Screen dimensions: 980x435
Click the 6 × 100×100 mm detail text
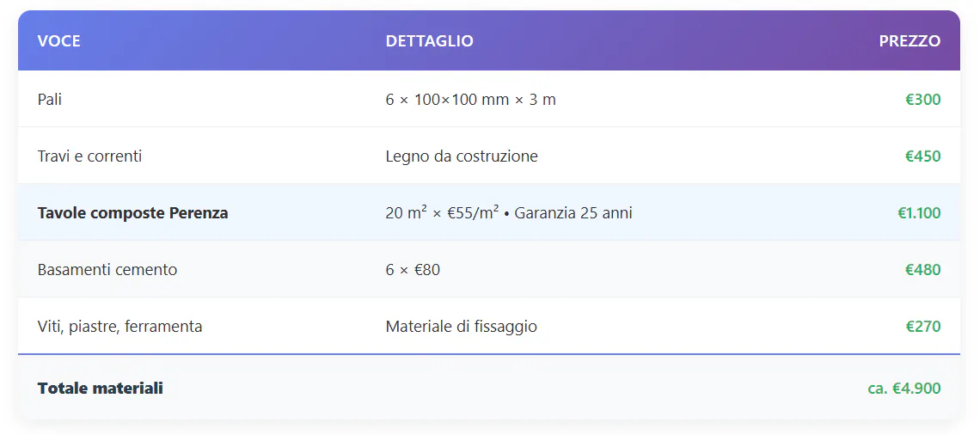coord(470,100)
